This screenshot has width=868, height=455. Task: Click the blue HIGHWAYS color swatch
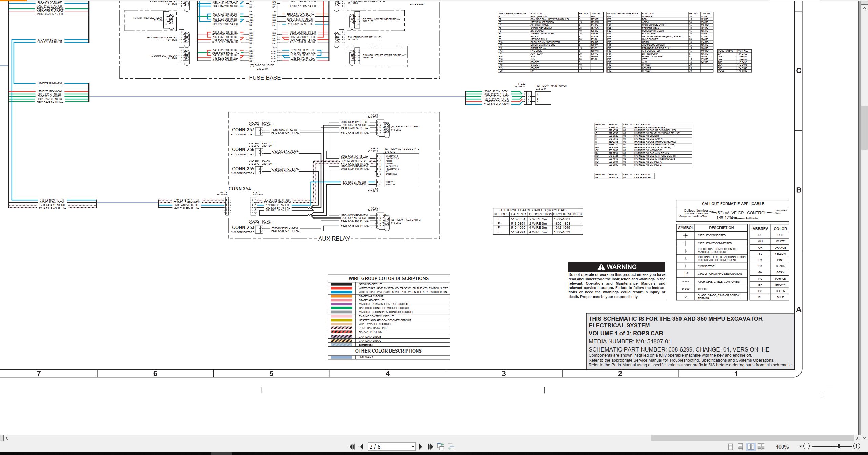[341, 357]
